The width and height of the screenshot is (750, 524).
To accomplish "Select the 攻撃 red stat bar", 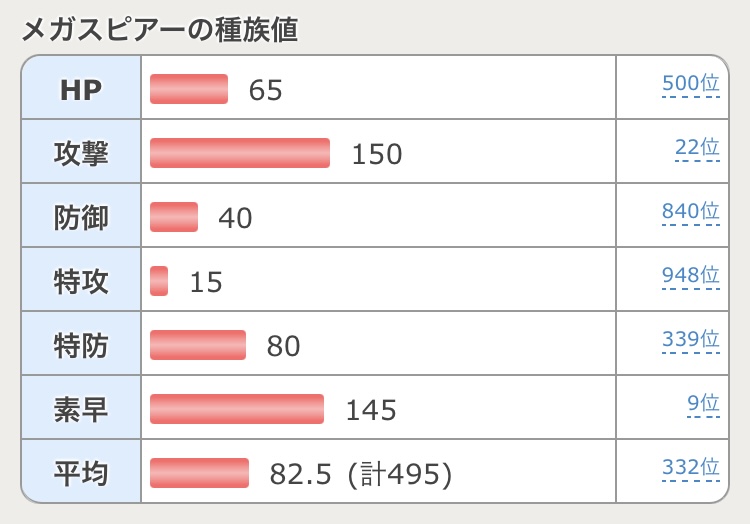I will click(240, 153).
